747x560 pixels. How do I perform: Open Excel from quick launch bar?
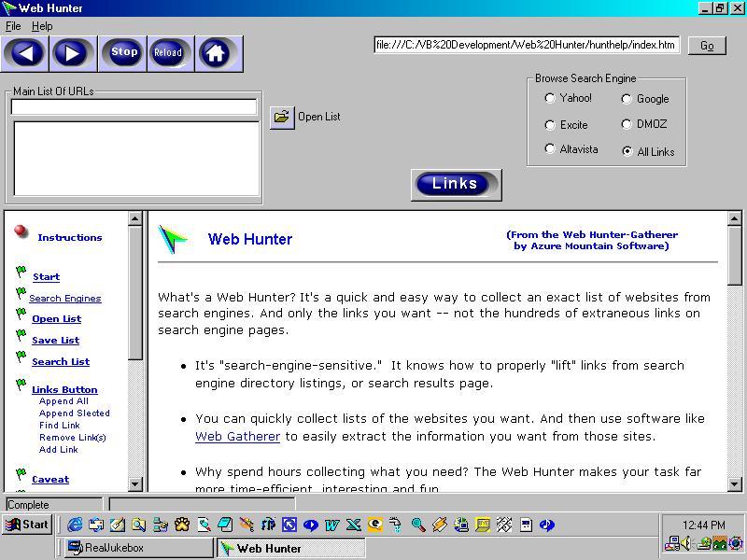[354, 525]
